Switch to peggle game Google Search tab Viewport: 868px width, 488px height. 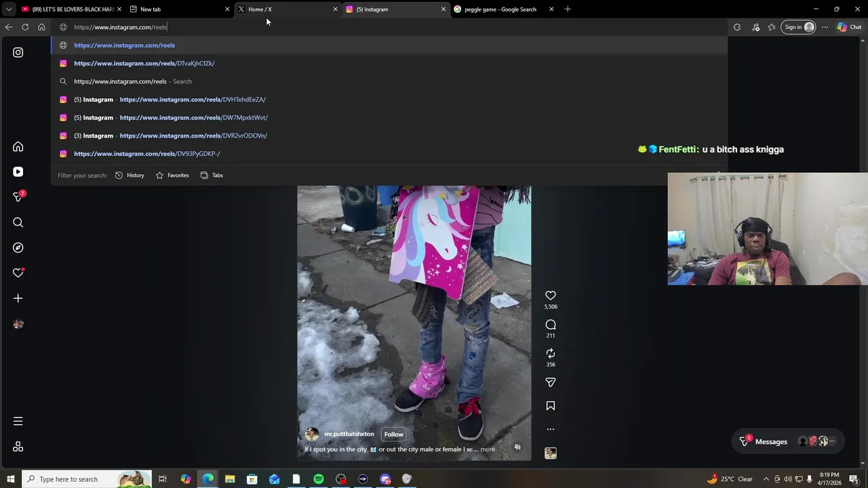pyautogui.click(x=504, y=9)
